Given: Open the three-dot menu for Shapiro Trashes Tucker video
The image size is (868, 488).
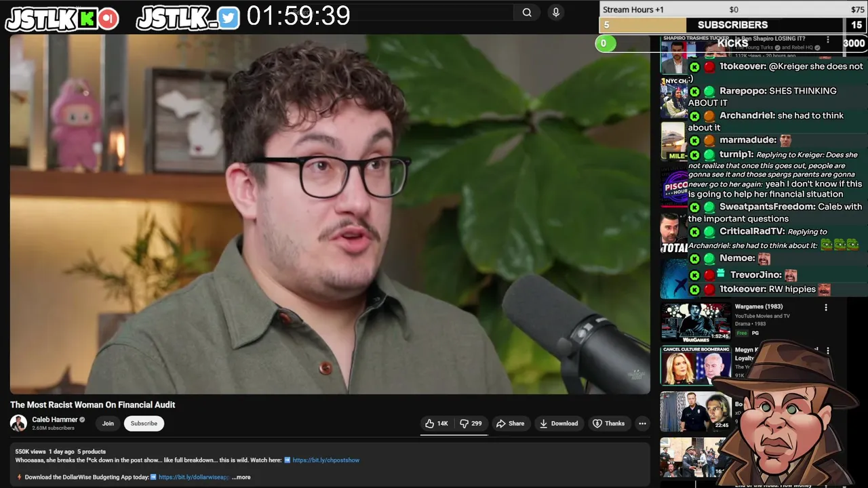Looking at the screenshot, I should click(827, 41).
